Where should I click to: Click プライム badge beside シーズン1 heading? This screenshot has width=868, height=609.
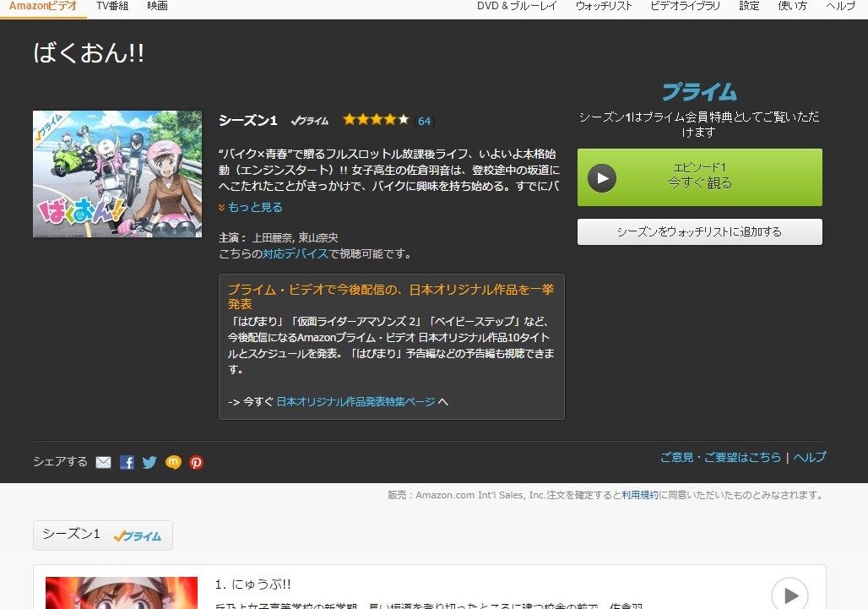[x=309, y=121]
